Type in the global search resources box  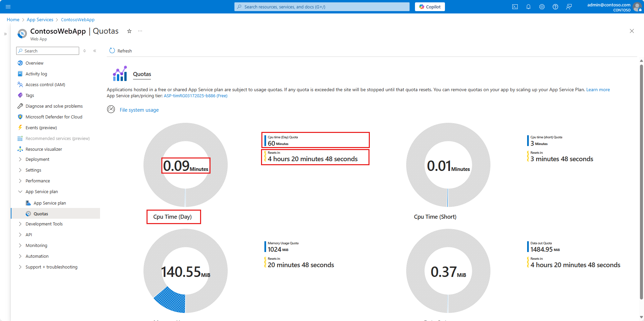click(x=322, y=7)
